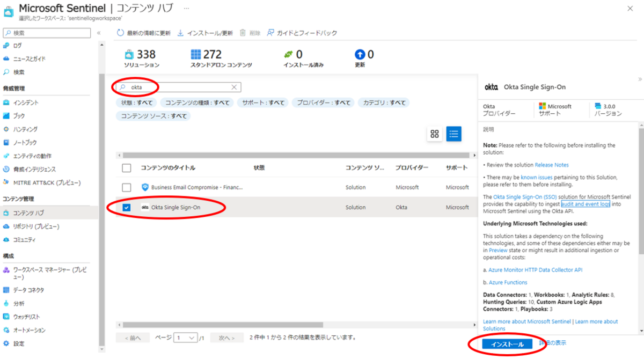This screenshot has width=644, height=359.
Task: Open the Preview link in description
Action: point(498,250)
